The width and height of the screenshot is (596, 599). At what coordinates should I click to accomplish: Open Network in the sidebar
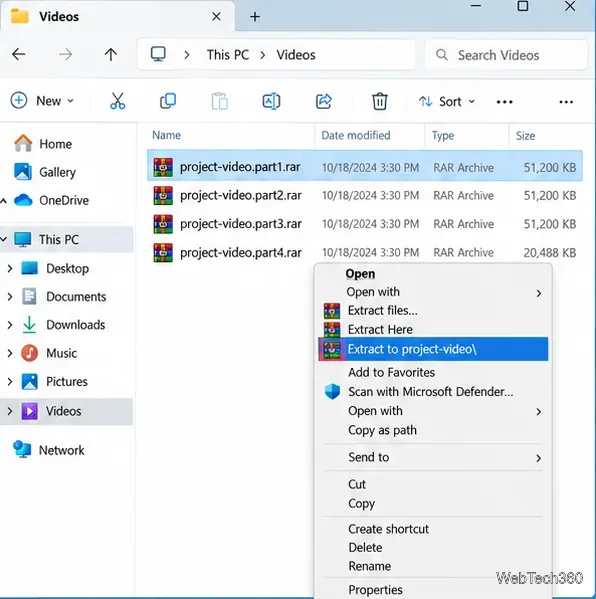pyautogui.click(x=49, y=450)
